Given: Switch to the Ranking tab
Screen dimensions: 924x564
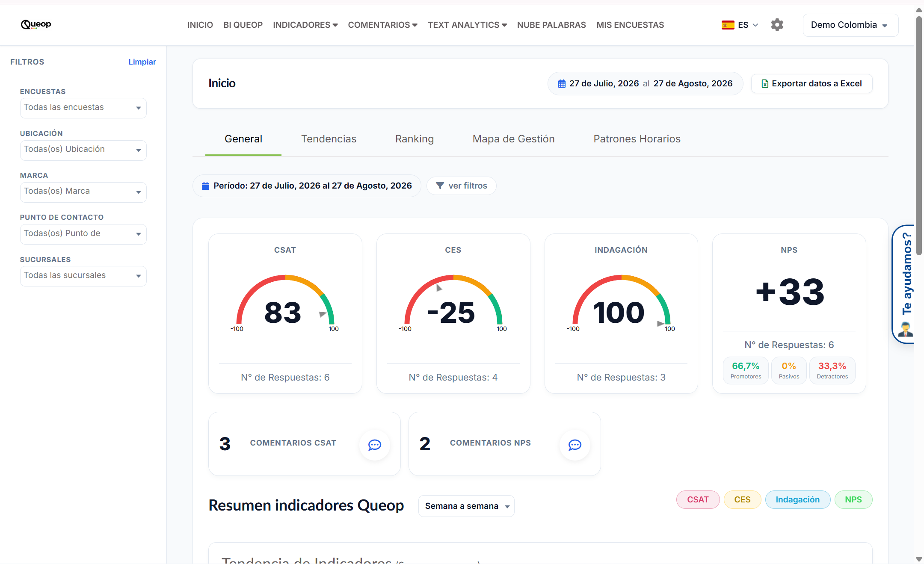Looking at the screenshot, I should point(414,139).
